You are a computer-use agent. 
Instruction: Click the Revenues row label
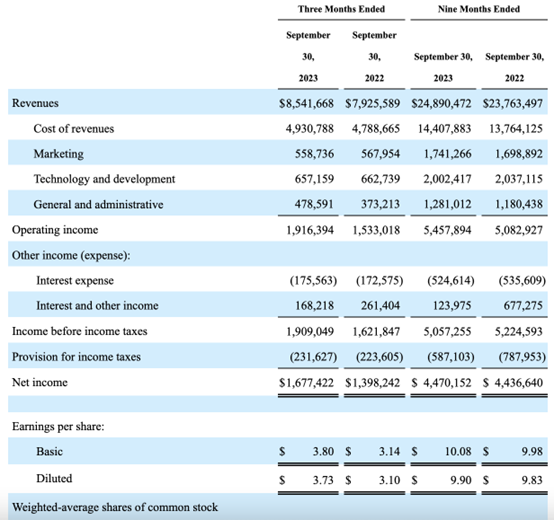pyautogui.click(x=35, y=103)
